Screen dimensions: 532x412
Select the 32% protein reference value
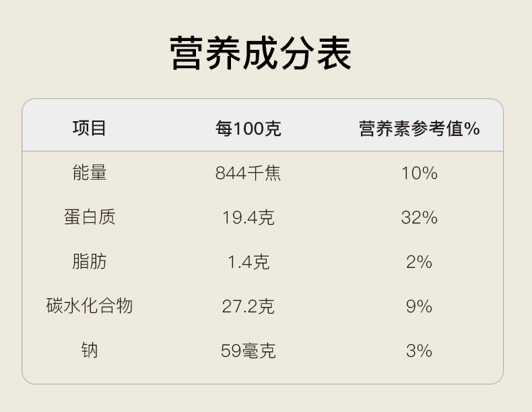point(420,217)
